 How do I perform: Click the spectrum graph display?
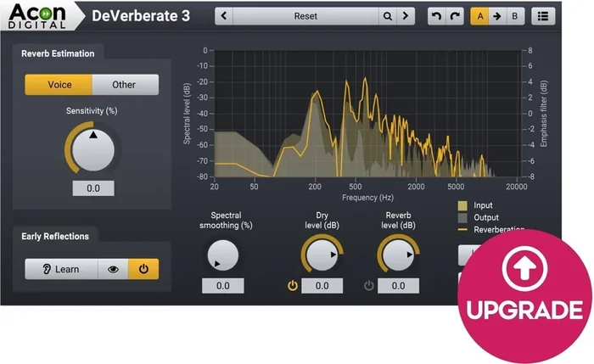tap(367, 114)
